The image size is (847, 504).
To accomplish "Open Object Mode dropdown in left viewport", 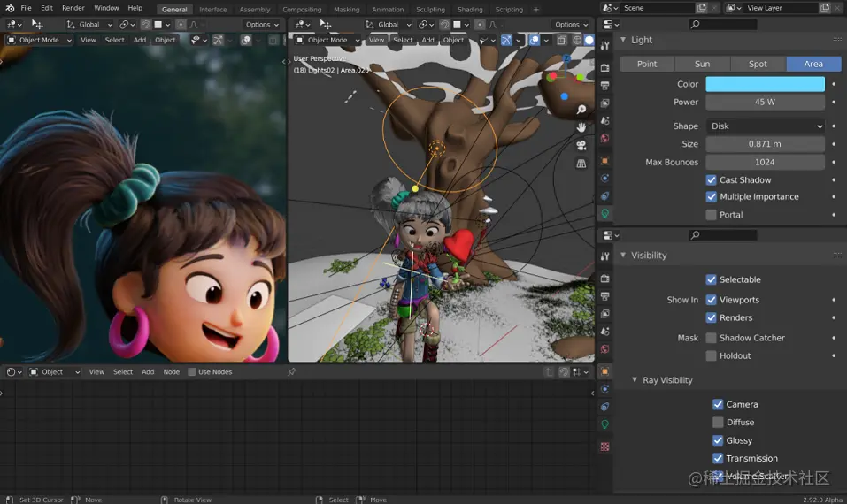I will coord(39,40).
